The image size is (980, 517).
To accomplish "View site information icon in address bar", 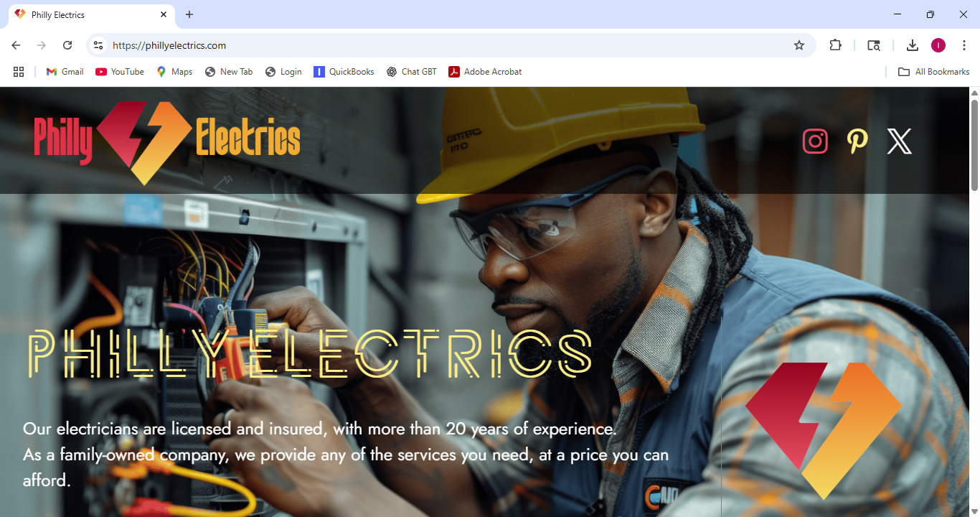I will 98,45.
